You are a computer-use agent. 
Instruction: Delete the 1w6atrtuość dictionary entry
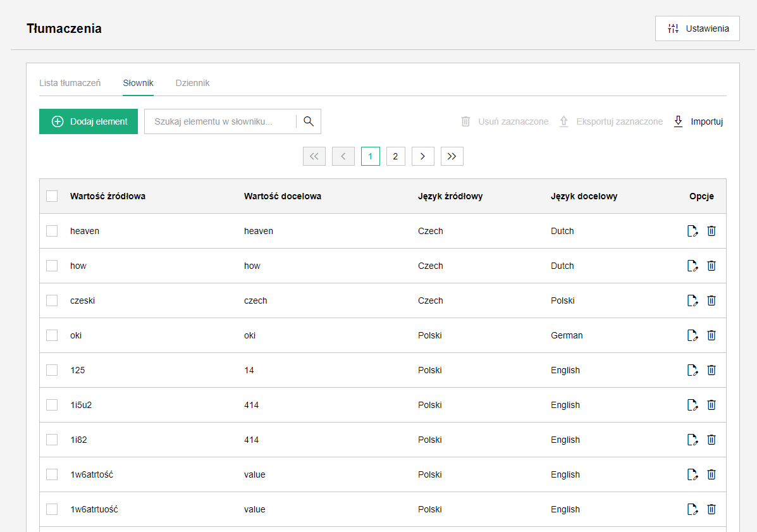coord(711,509)
